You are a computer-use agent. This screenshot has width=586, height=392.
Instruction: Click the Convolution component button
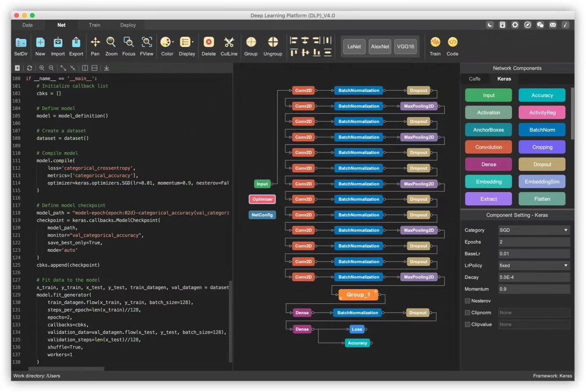(x=488, y=147)
